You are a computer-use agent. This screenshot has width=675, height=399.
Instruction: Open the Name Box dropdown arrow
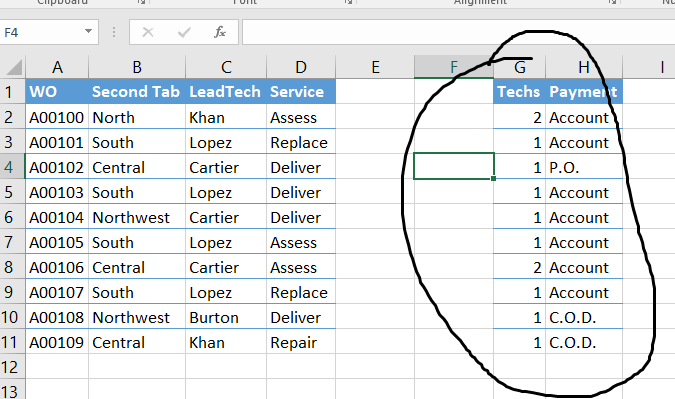coord(88,32)
